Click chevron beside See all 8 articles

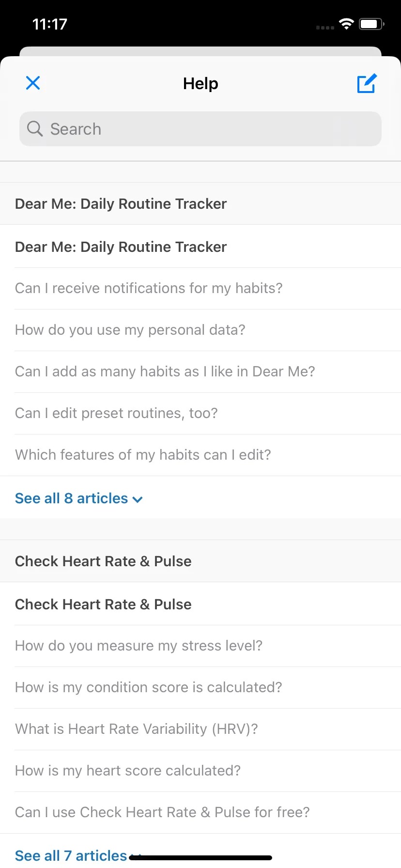click(138, 499)
